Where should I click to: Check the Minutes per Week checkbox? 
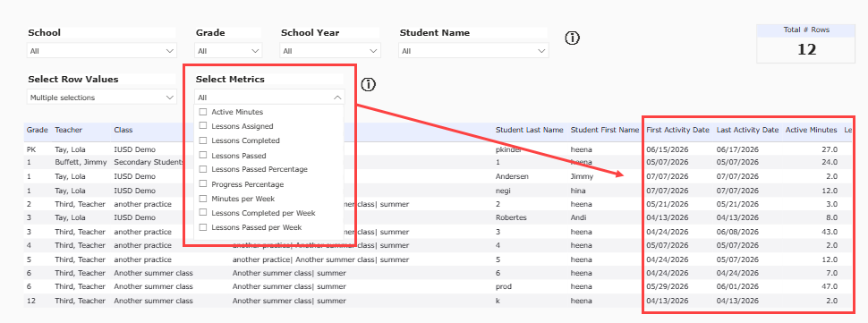[x=202, y=199]
